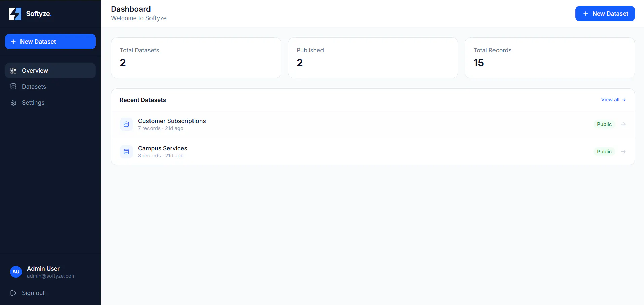Screen dimensions: 644x305
Task: Click the Public badge on Campus Services
Action: (604, 152)
